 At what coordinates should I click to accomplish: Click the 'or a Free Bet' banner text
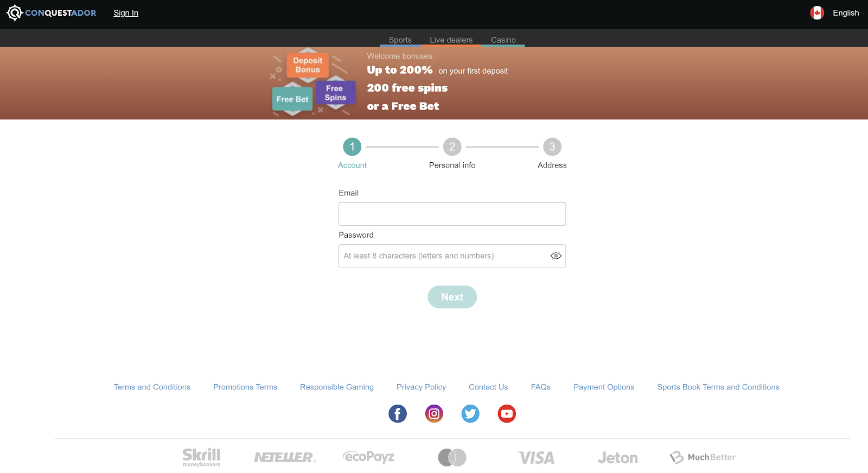click(403, 106)
